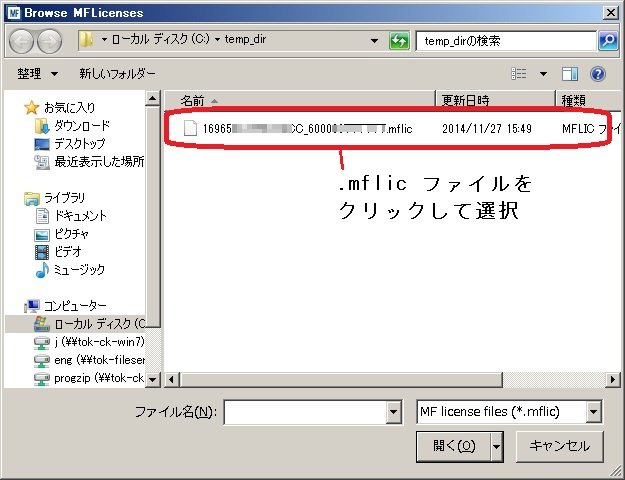The height and width of the screenshot is (480, 625).
Task: Select 最近表示した場所 in sidebar
Action: coord(99,162)
